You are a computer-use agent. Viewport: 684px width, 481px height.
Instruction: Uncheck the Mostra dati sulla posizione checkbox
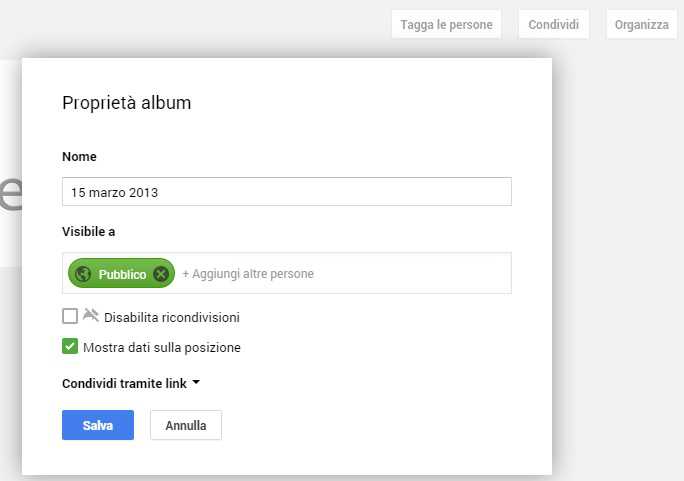click(70, 347)
